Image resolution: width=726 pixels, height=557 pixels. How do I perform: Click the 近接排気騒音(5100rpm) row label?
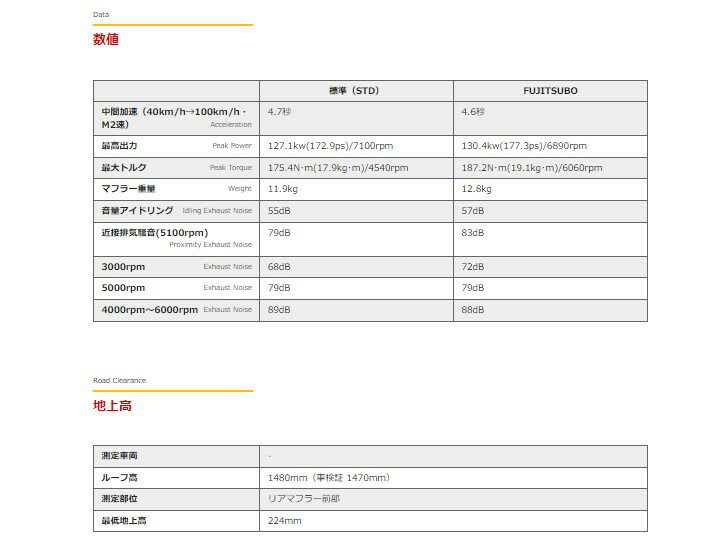(176, 238)
